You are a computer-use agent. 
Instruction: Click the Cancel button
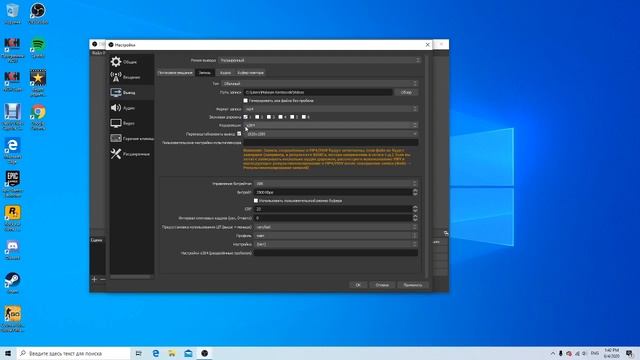pyautogui.click(x=382, y=285)
